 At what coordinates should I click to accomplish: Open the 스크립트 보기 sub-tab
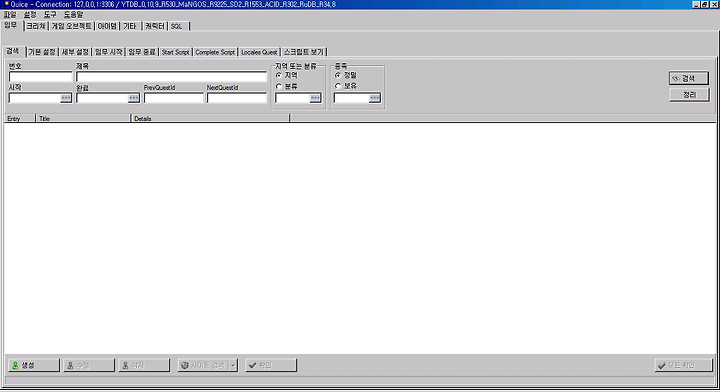[304, 52]
